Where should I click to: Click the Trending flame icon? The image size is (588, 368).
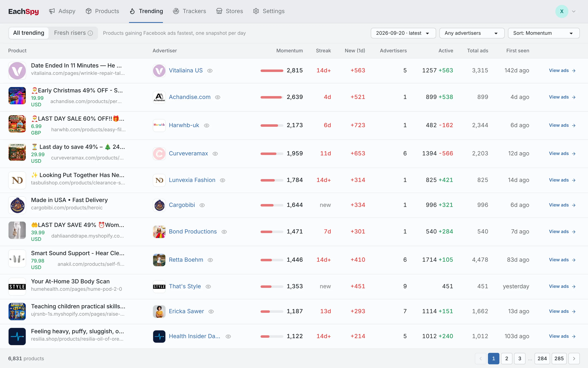pos(132,11)
